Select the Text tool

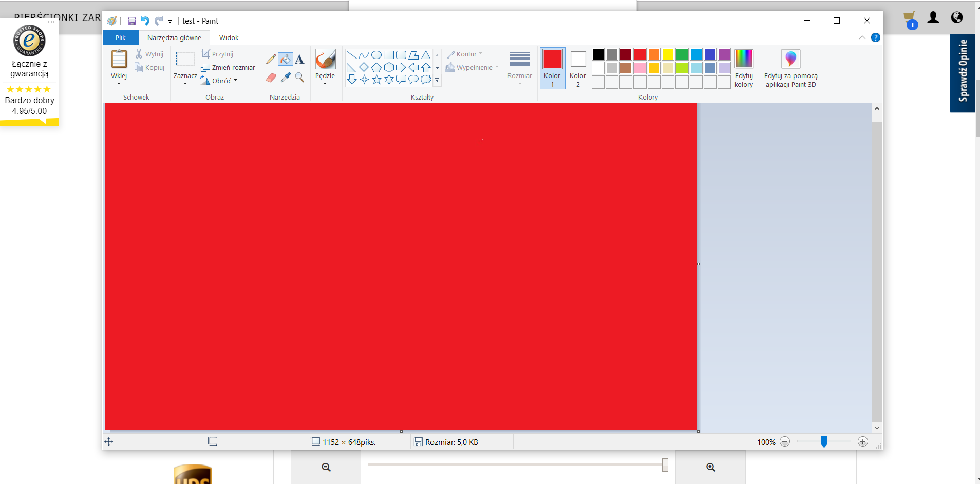(300, 59)
